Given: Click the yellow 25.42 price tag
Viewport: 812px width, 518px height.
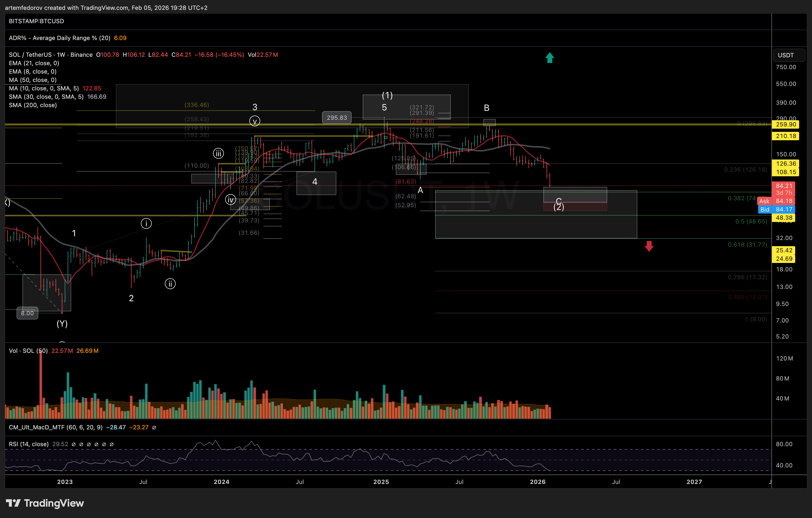Looking at the screenshot, I should point(784,250).
